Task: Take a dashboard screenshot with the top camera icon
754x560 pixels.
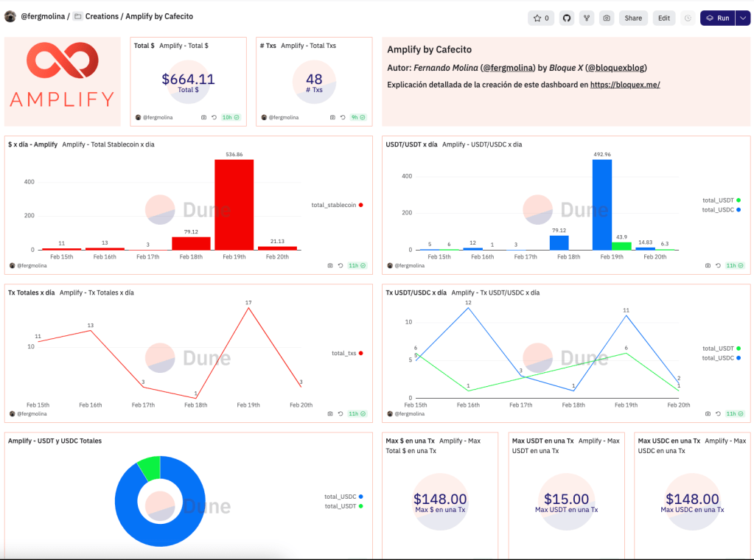Action: click(607, 18)
